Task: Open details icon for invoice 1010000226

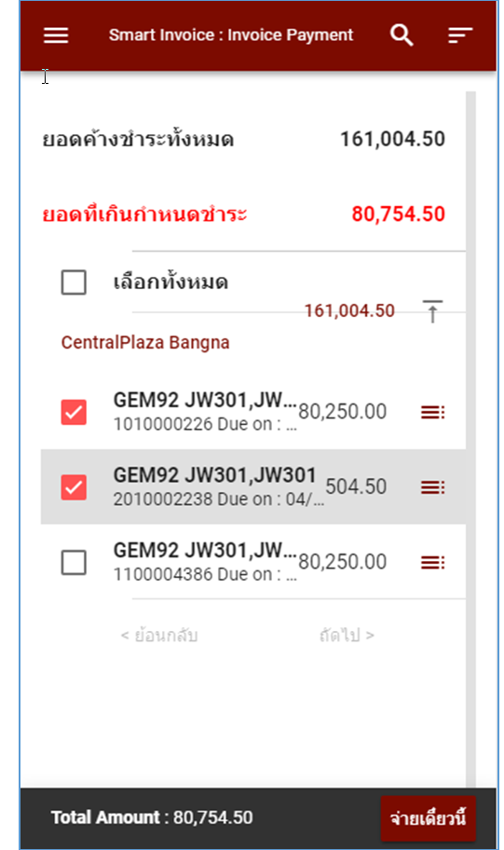Action: pyautogui.click(x=432, y=412)
